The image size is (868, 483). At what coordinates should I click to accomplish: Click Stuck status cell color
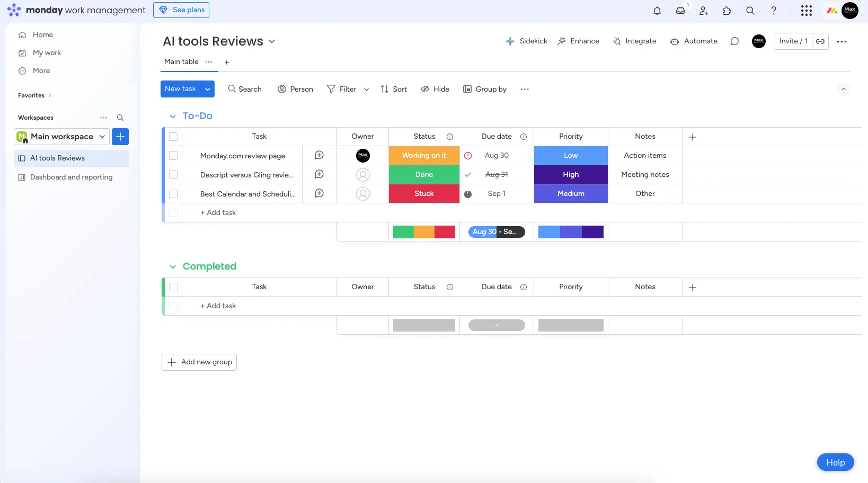click(424, 194)
